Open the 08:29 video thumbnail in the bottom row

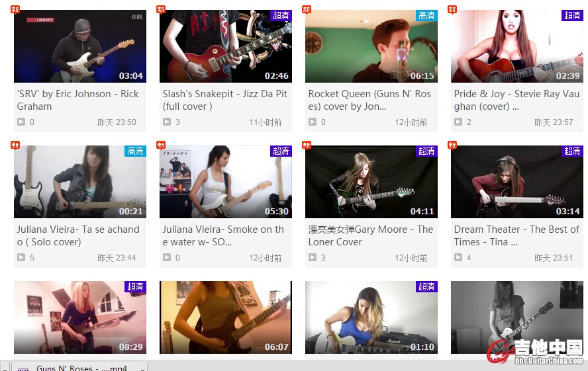[x=80, y=317]
